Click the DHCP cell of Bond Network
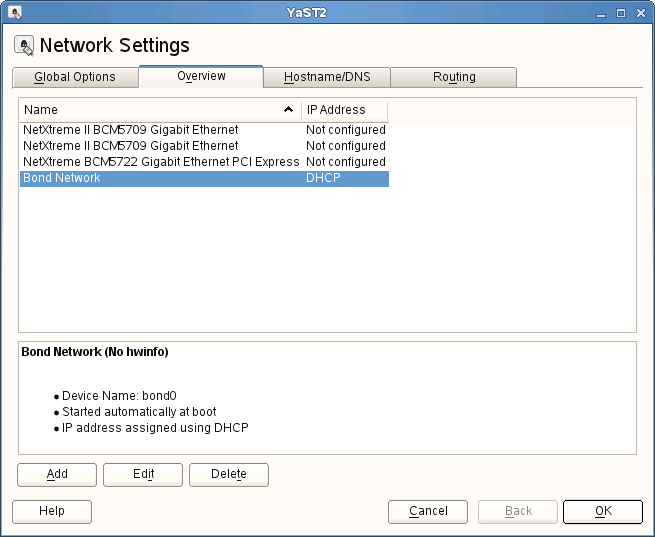The width and height of the screenshot is (655, 537). tap(323, 178)
